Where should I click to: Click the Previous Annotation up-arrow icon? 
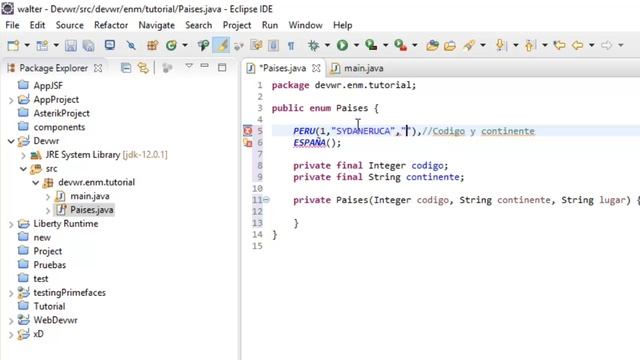pos(530,45)
